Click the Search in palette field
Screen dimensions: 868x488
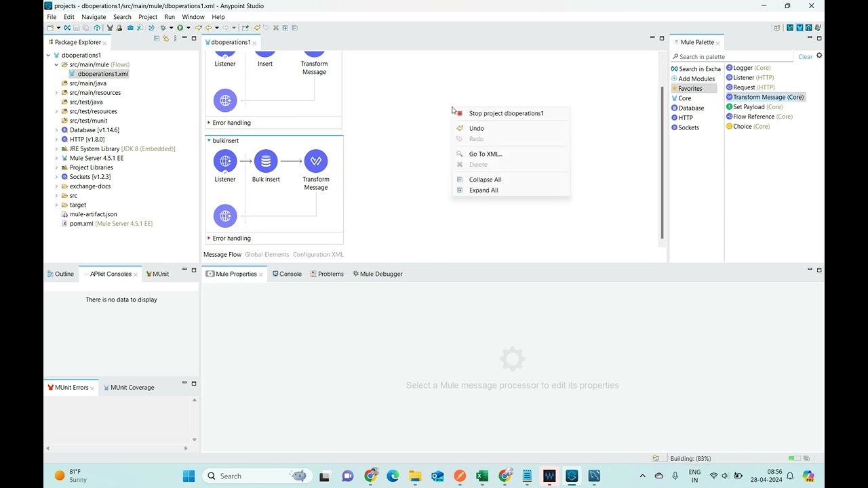pos(732,57)
